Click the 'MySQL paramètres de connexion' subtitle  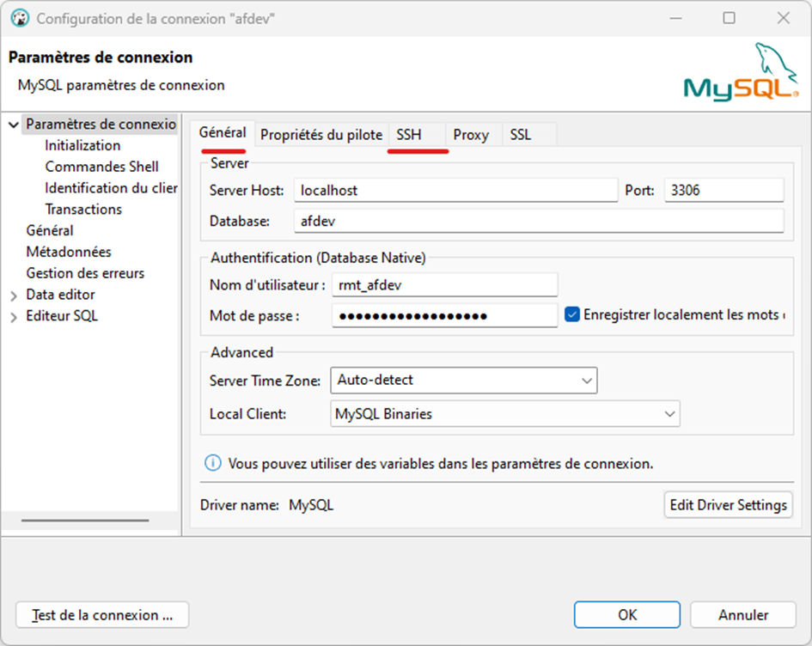click(x=121, y=85)
